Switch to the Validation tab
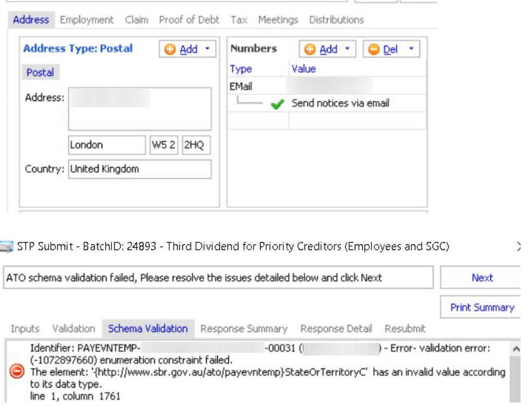Screen dimensions: 532x407 [74, 328]
